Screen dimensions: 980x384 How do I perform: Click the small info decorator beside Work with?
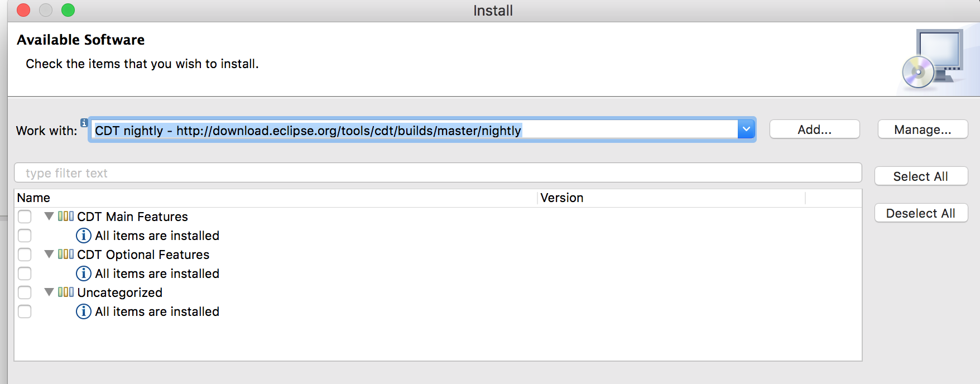[x=84, y=122]
